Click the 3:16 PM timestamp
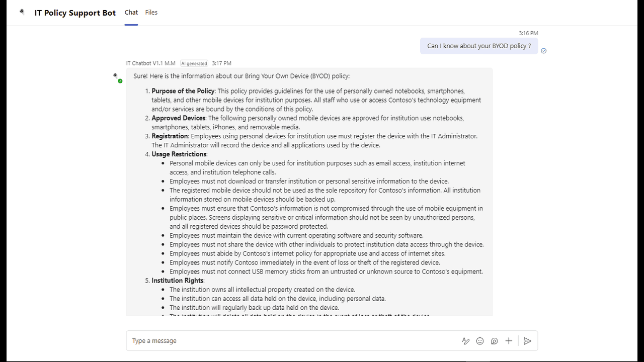 coord(528,33)
